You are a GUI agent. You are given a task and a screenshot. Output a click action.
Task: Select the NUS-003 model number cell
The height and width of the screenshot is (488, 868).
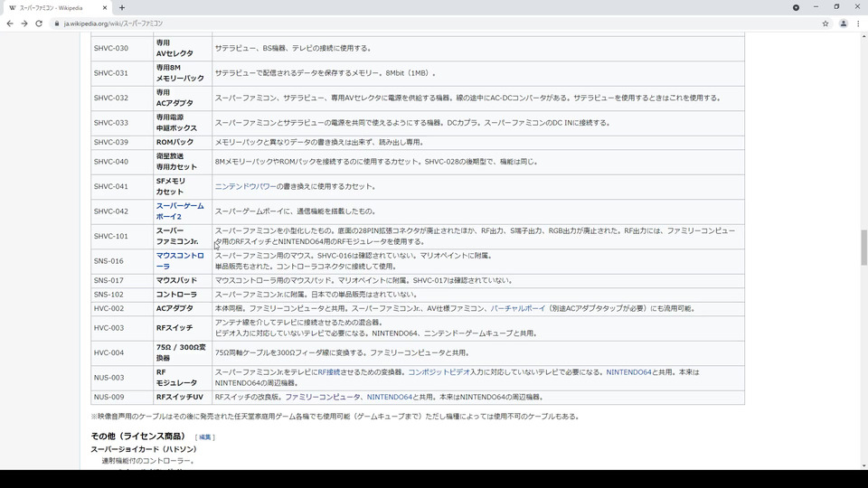click(122, 378)
